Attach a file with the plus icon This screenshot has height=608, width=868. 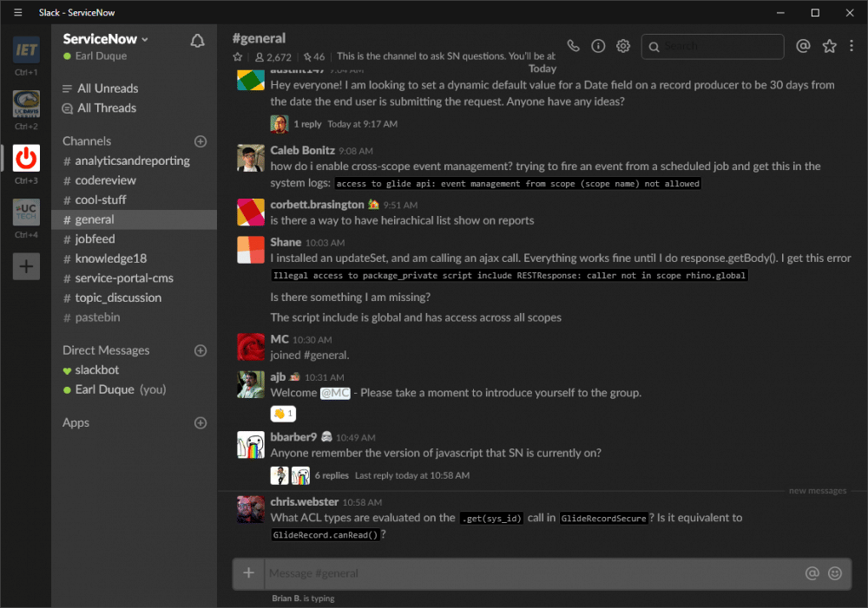click(249, 573)
